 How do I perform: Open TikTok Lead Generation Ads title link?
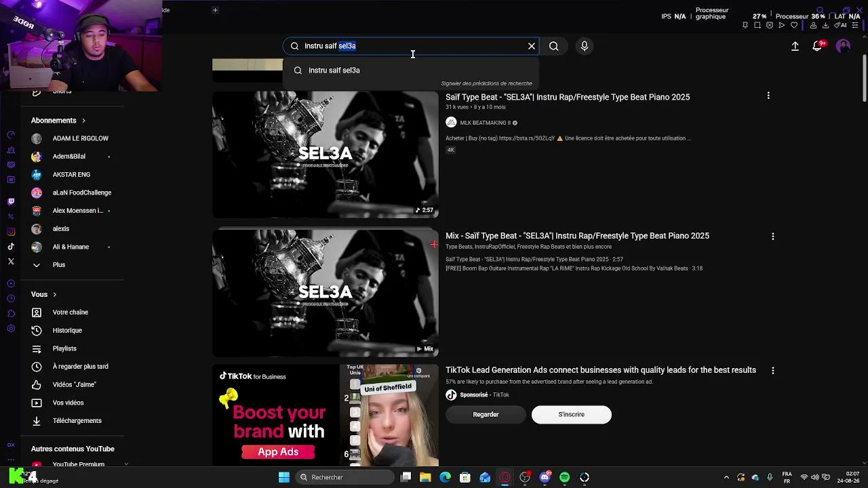(x=601, y=370)
